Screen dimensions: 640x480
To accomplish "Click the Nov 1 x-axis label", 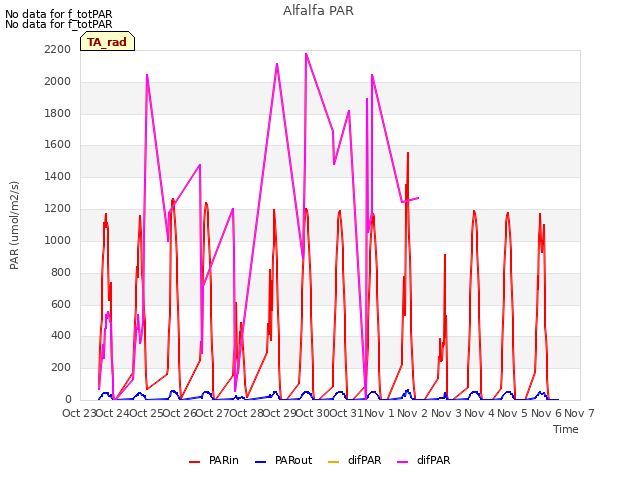I will tap(379, 413).
